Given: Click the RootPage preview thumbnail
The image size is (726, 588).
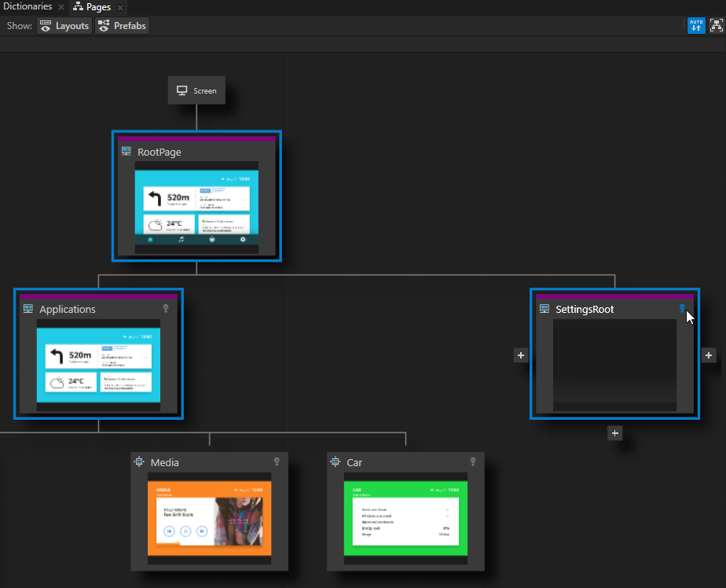Looking at the screenshot, I should [196, 208].
